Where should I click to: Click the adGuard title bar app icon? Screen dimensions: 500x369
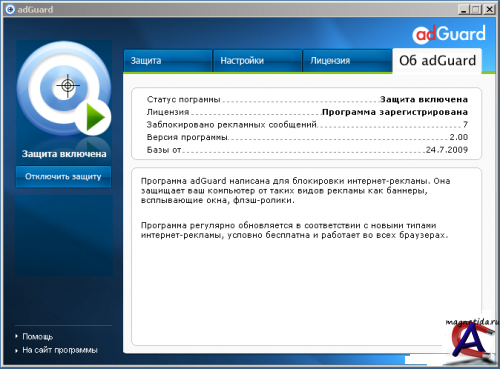(x=10, y=9)
